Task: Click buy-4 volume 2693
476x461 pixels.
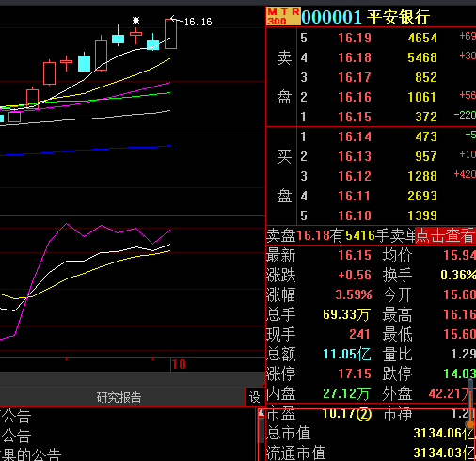Action: tap(422, 196)
